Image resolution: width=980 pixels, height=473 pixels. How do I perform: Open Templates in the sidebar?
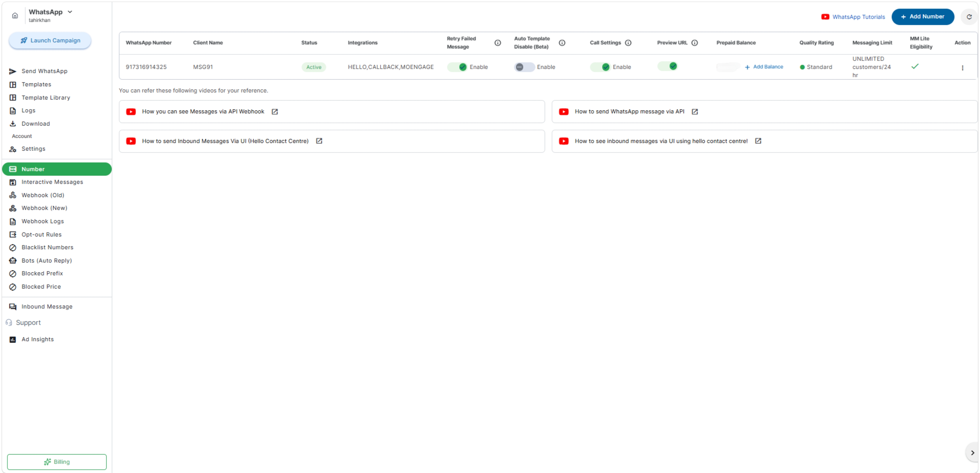pyautogui.click(x=36, y=84)
